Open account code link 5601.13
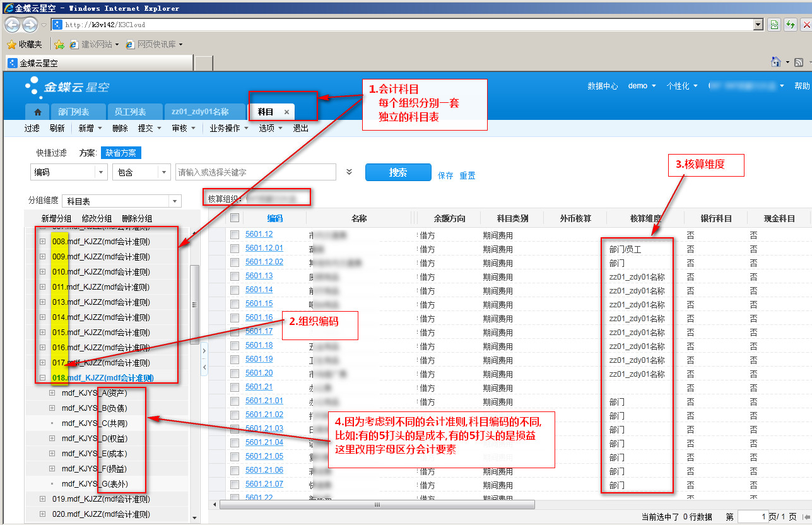The image size is (812, 525). click(259, 276)
